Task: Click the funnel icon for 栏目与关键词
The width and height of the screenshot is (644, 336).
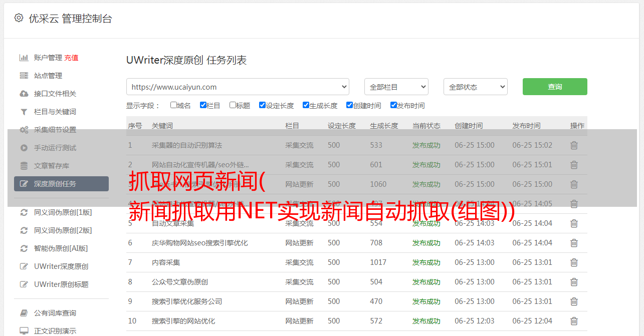Action: pos(24,112)
